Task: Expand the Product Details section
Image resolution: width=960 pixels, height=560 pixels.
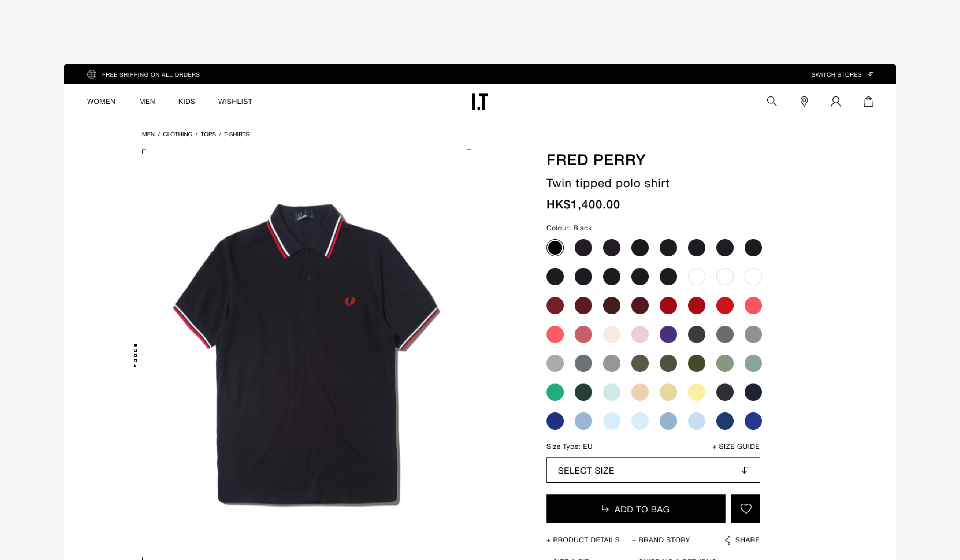Action: [583, 540]
